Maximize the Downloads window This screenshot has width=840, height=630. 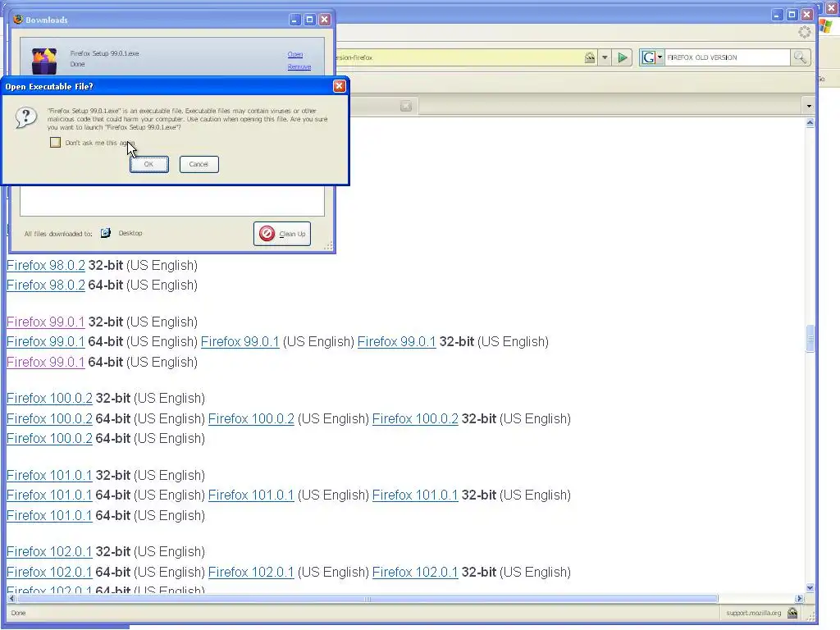tap(309, 20)
